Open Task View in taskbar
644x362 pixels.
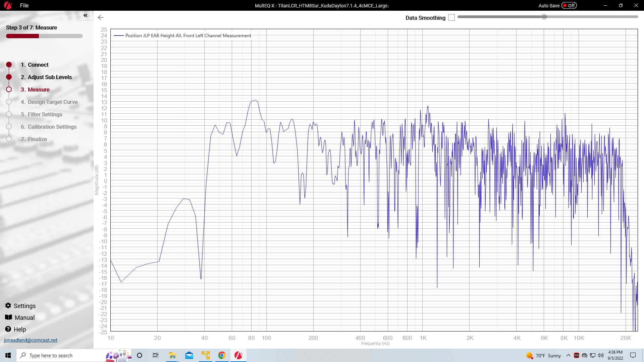156,355
